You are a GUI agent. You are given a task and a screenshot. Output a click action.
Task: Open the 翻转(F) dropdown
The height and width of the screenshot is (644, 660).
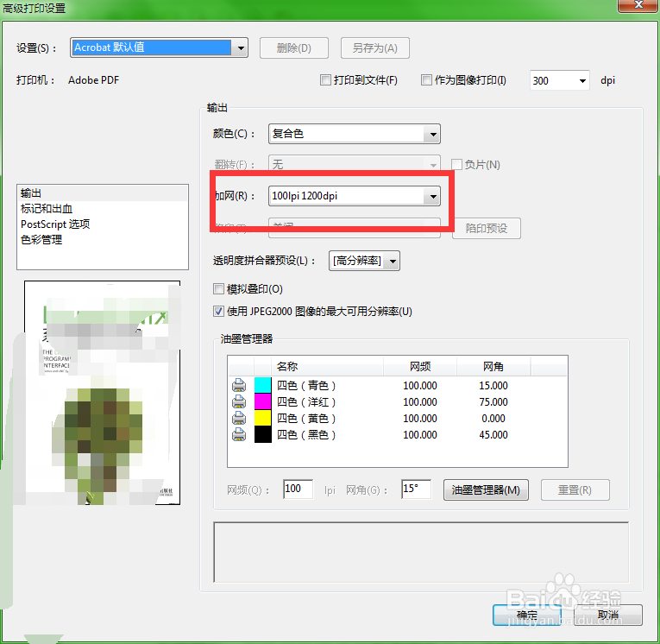[x=355, y=164]
